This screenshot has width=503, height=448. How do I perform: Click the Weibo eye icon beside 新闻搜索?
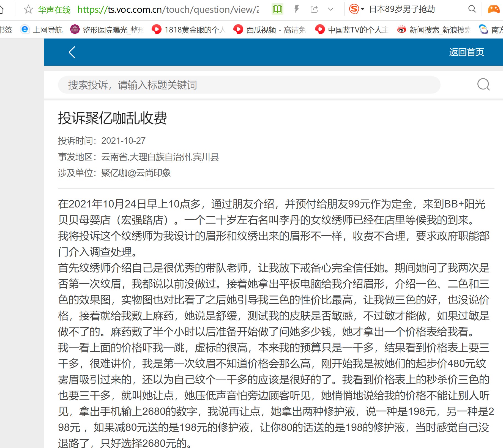401,29
